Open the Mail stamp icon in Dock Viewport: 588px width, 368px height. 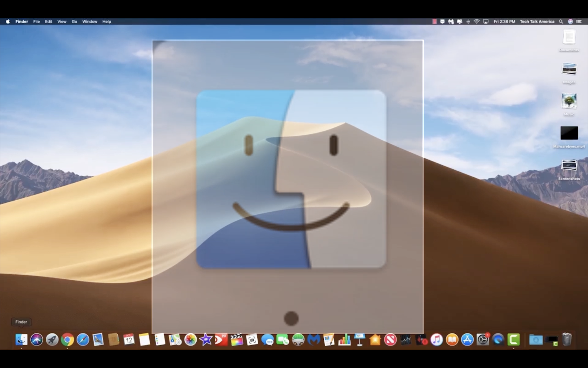click(98, 340)
